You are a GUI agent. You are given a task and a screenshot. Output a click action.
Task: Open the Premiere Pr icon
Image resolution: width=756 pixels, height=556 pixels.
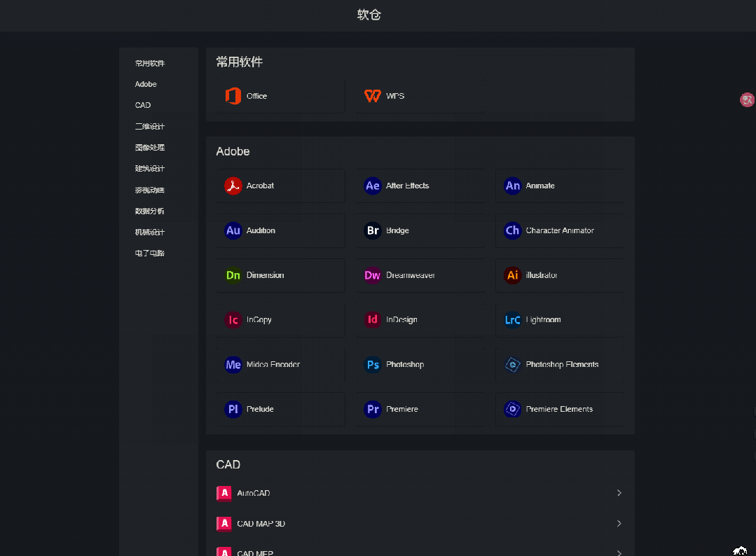[373, 409]
